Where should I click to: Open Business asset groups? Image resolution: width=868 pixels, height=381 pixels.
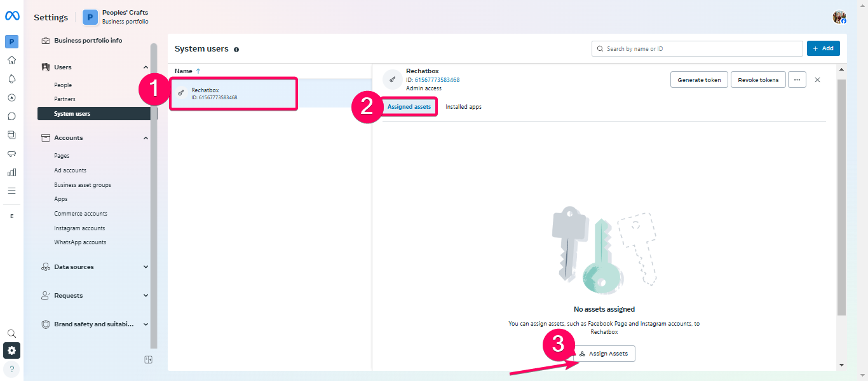83,185
